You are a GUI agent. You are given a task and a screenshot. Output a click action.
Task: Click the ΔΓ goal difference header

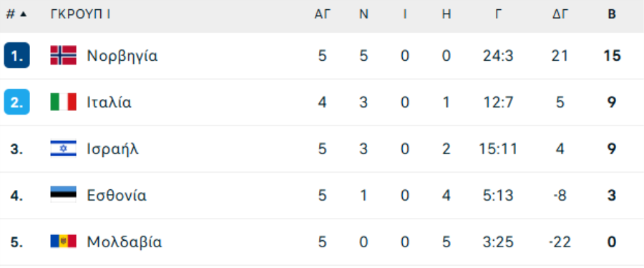(x=560, y=14)
